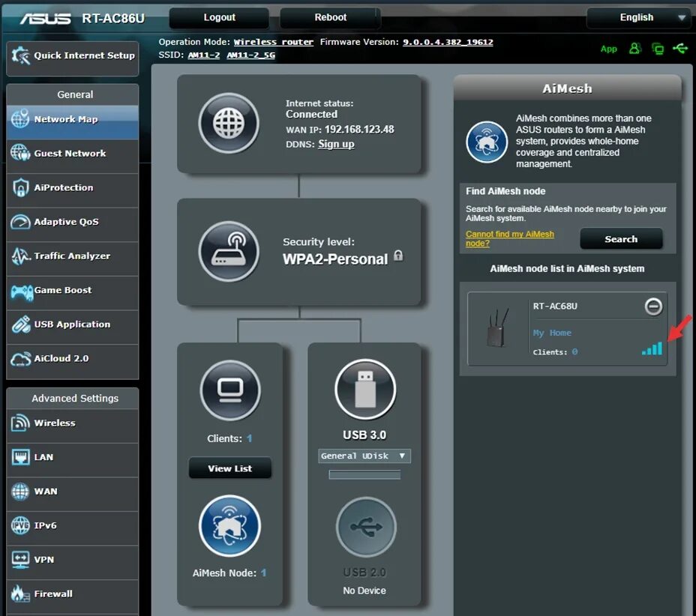The width and height of the screenshot is (696, 616).
Task: Click the USB 2.0 port icon
Action: point(366,527)
